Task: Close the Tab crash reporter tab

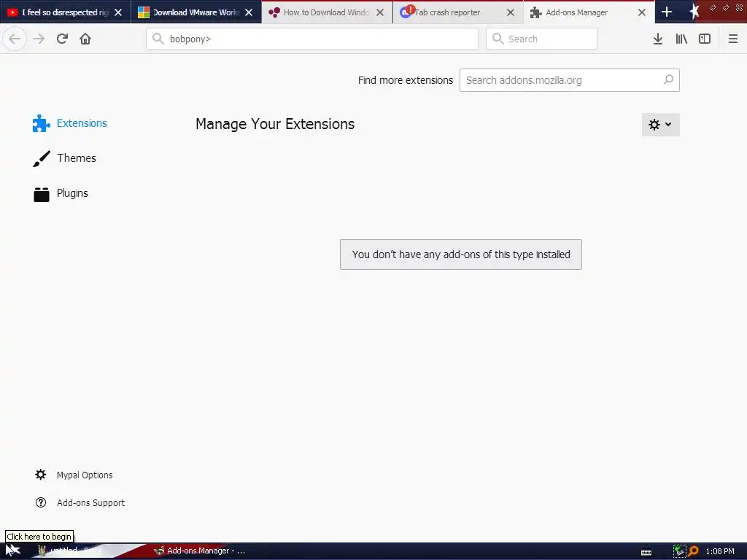Action: (510, 12)
